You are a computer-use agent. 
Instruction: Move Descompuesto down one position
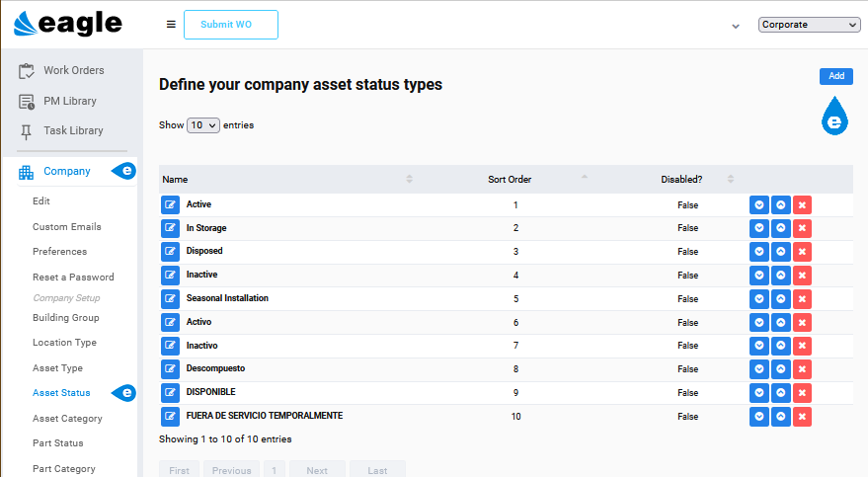click(759, 369)
